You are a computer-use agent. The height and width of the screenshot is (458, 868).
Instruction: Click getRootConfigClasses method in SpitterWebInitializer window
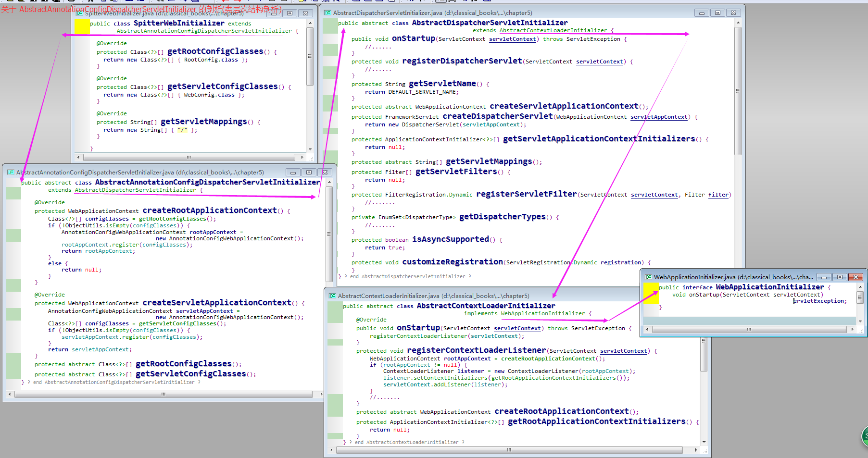pos(215,51)
